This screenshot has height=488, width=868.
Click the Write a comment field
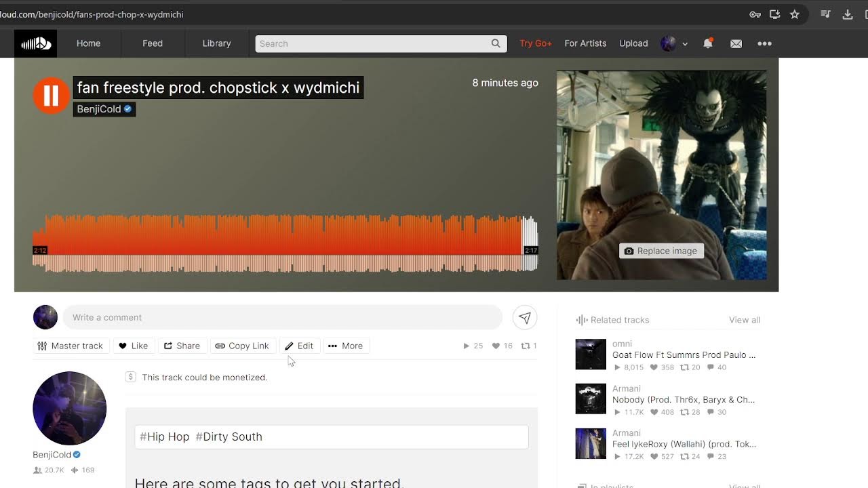(283, 317)
